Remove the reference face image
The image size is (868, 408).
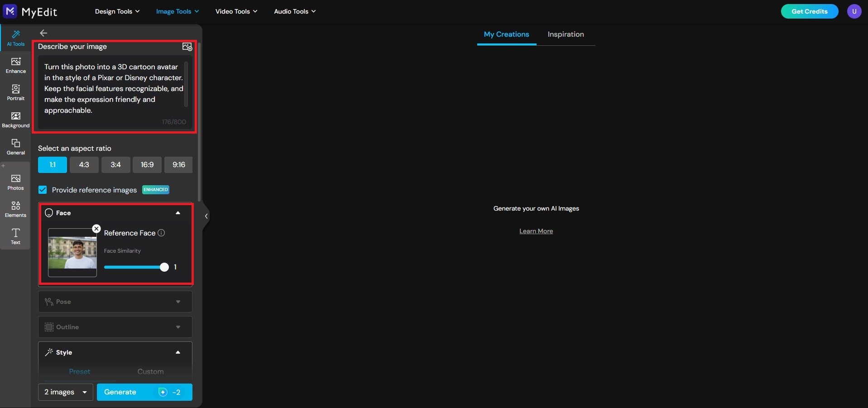pyautogui.click(x=96, y=229)
